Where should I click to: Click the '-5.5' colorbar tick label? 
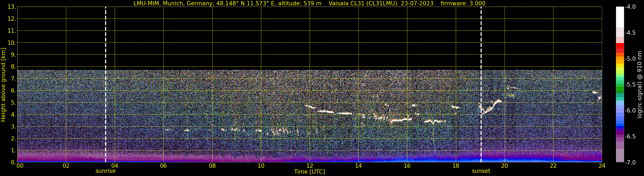(630, 85)
